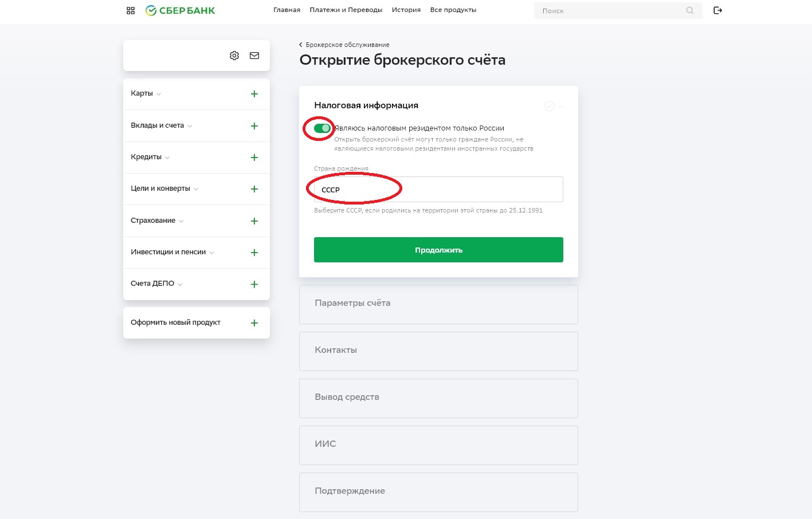Open the Страна рождения dropdown field
Viewport: 812px width, 519px height.
click(438, 190)
